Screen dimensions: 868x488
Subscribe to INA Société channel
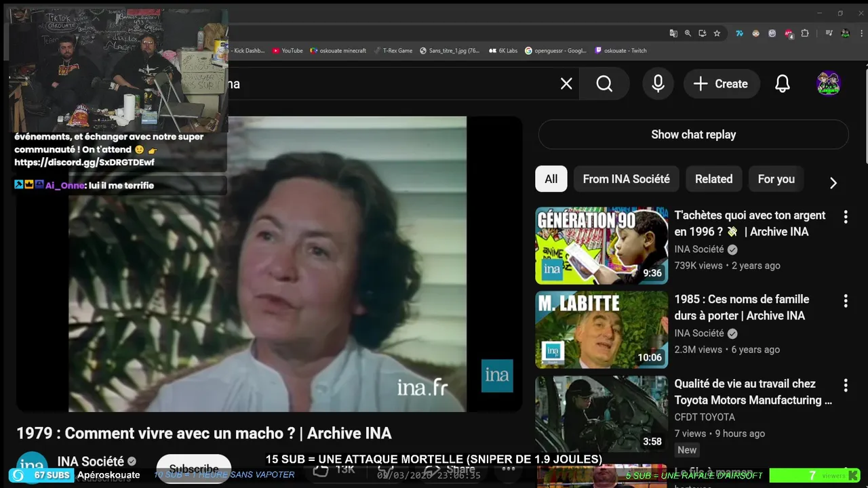click(x=194, y=468)
